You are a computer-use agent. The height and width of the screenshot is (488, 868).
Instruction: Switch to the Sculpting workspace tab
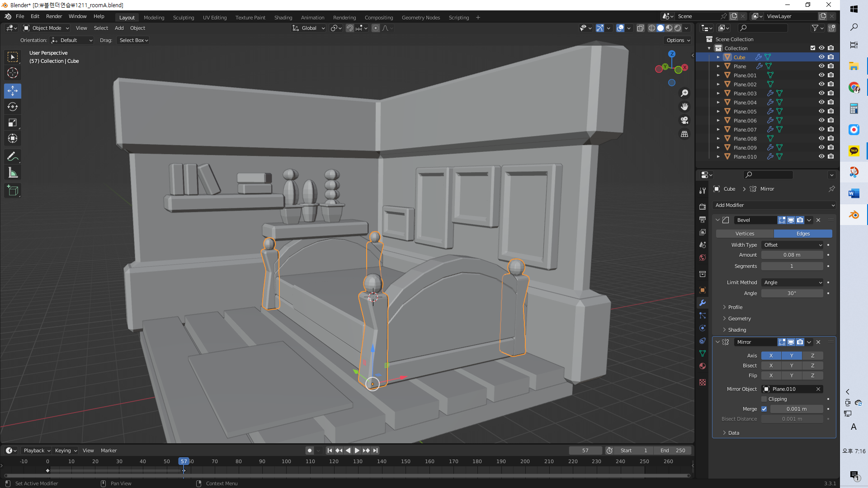pos(184,18)
